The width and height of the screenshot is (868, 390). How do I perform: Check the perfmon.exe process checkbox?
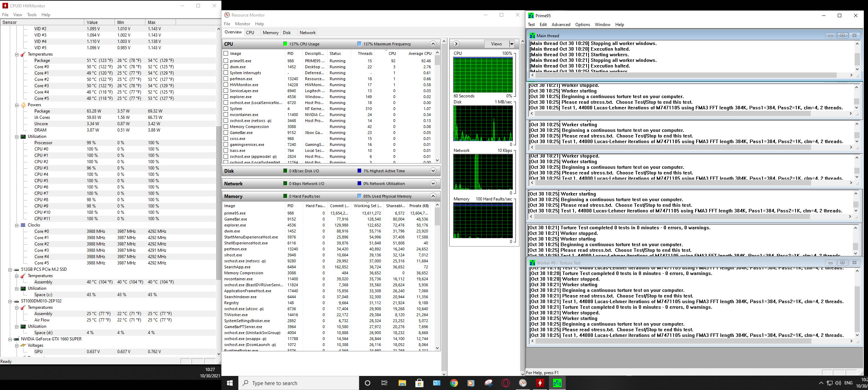(x=226, y=79)
